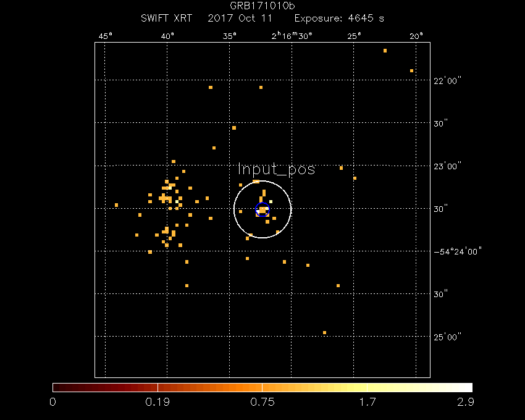Image resolution: width=525 pixels, height=420 pixels.
Task: Click the GRB171010b title text
Action: pos(262,7)
